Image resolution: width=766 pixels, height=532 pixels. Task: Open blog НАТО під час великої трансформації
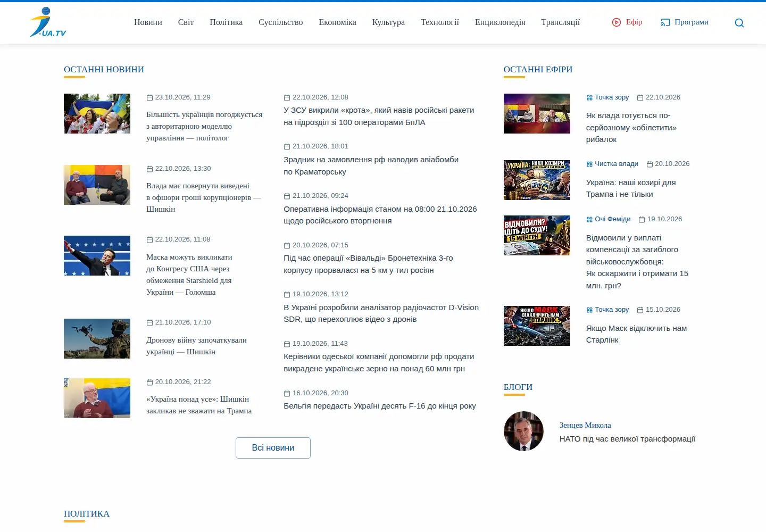627,439
